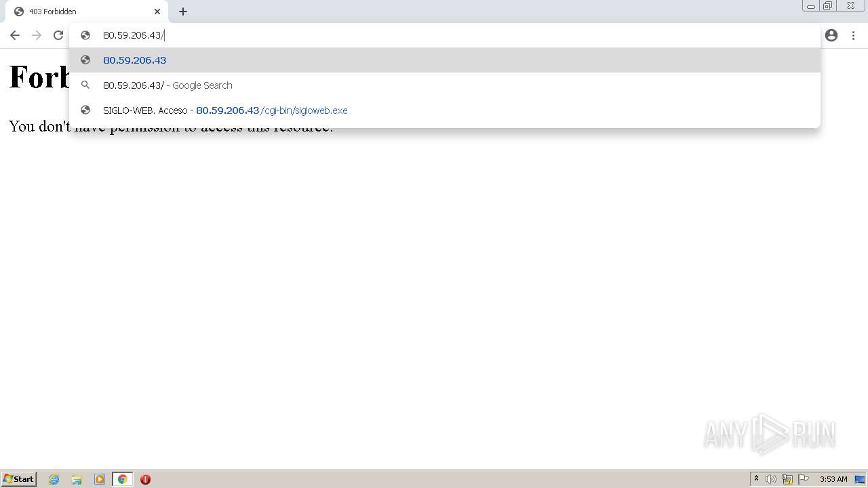Image resolution: width=868 pixels, height=488 pixels.
Task: Open Windows Media Player in taskbar
Action: [100, 479]
